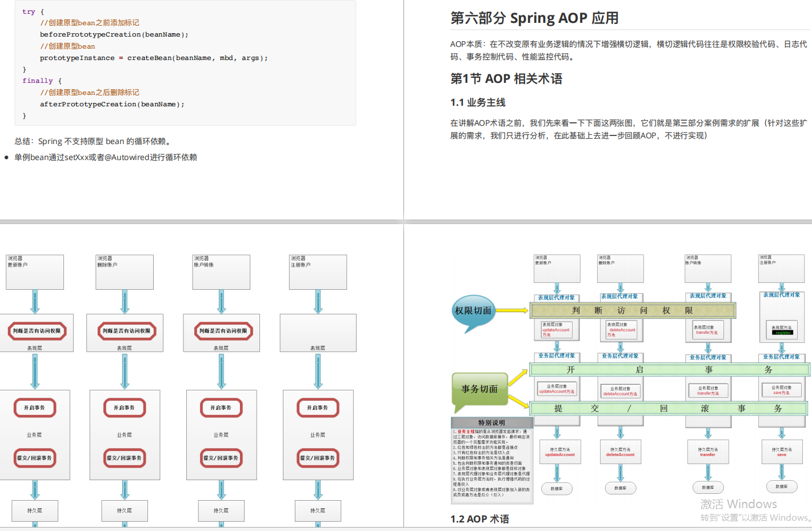Select the heading "第1节 AOP 相关术语"
This screenshot has height=531, width=812.
click(506, 79)
